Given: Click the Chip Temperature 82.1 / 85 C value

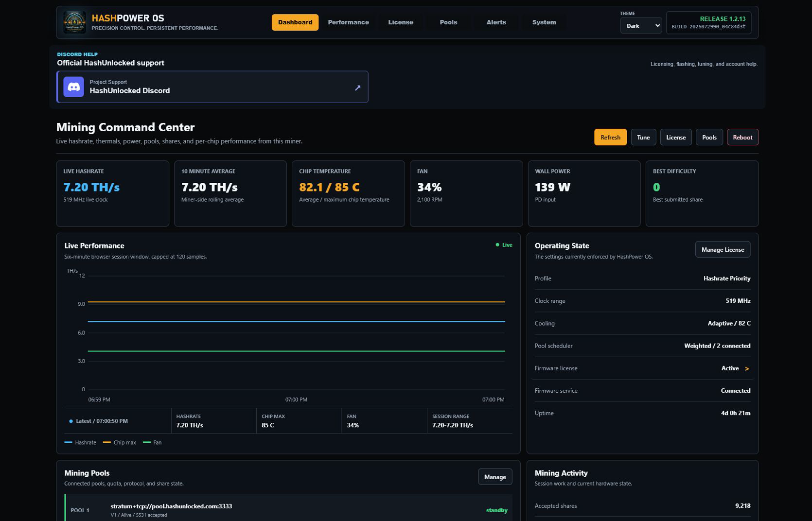Looking at the screenshot, I should (329, 187).
